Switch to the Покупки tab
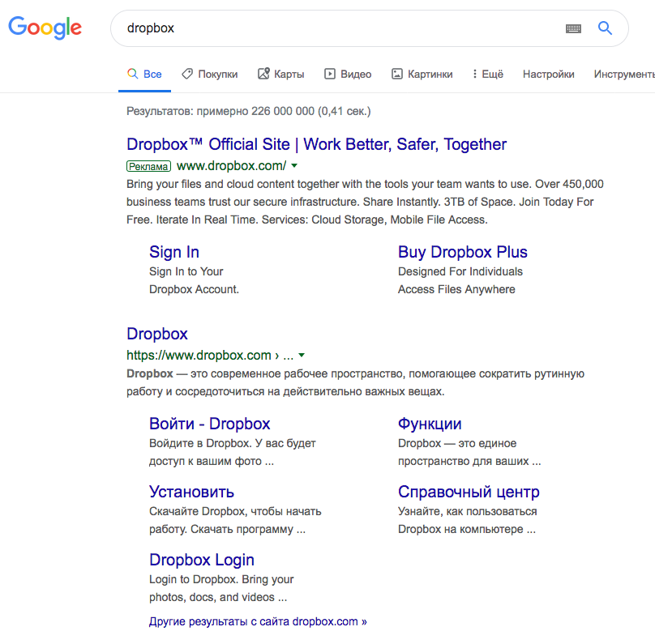Viewport: 655px width, 644px height. pyautogui.click(x=210, y=74)
